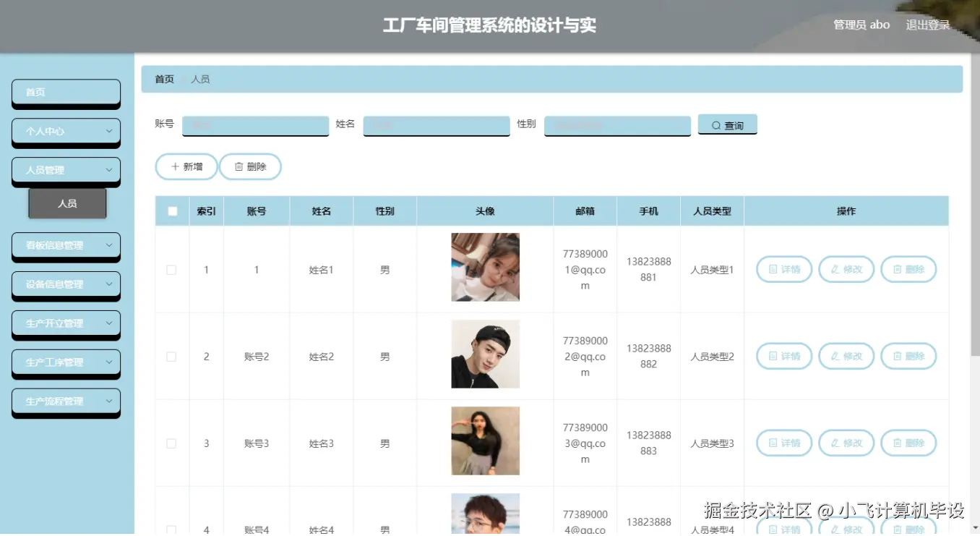Click 详情 button for row 账号4
This screenshot has width=980, height=536.
[x=784, y=527]
